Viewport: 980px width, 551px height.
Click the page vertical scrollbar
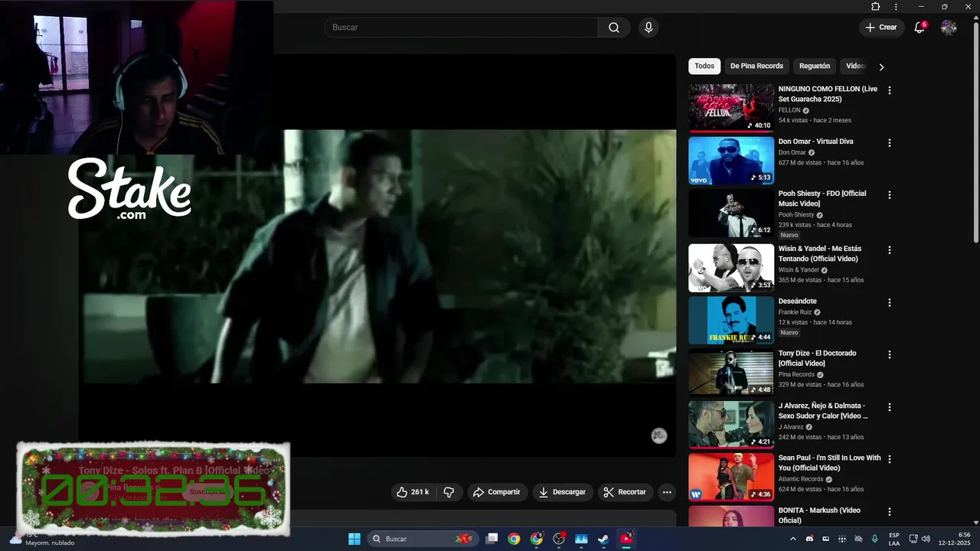pyautogui.click(x=975, y=134)
